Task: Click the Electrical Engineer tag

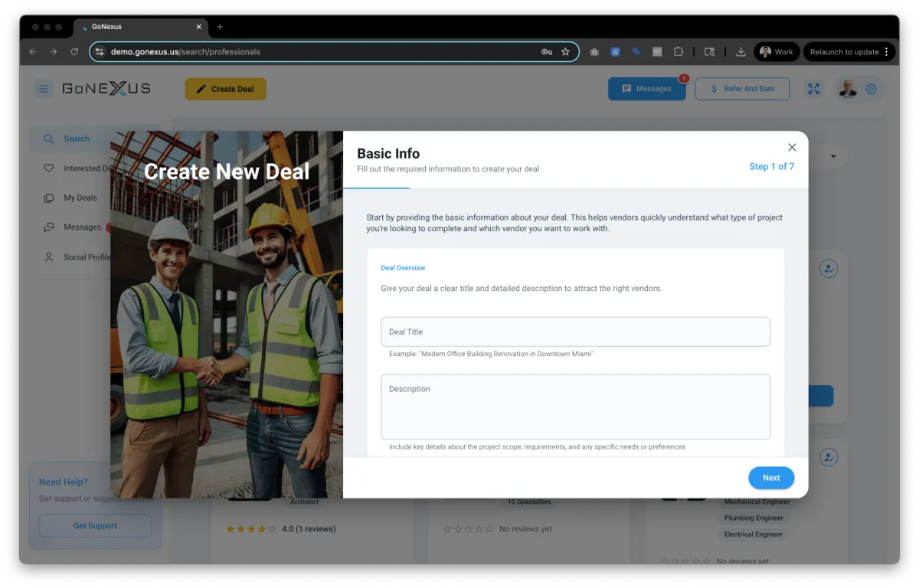Action: coord(754,534)
